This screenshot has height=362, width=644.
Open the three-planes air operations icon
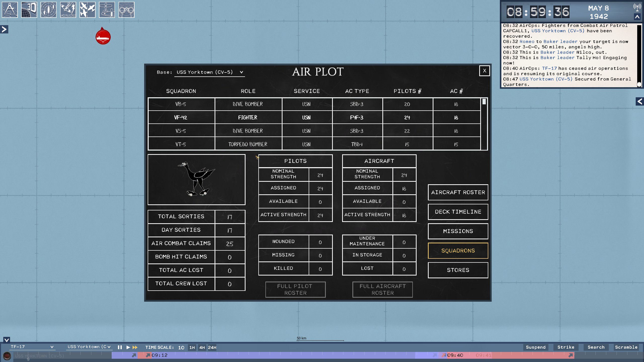click(x=88, y=10)
